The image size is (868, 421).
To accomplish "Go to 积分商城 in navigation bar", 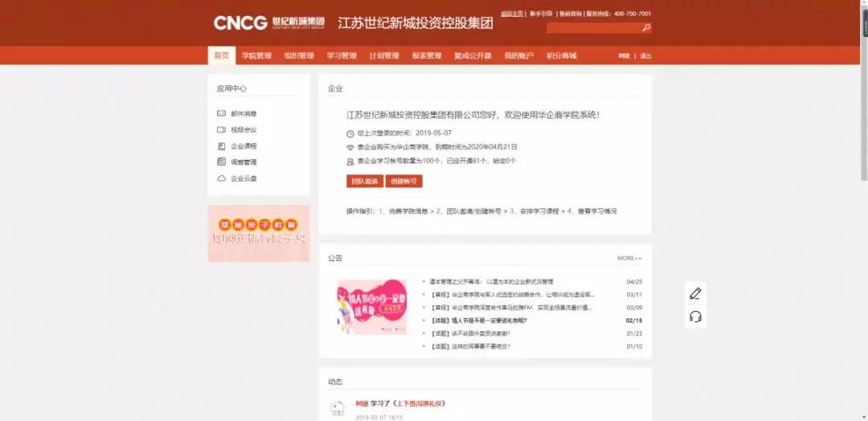I will pyautogui.click(x=561, y=56).
